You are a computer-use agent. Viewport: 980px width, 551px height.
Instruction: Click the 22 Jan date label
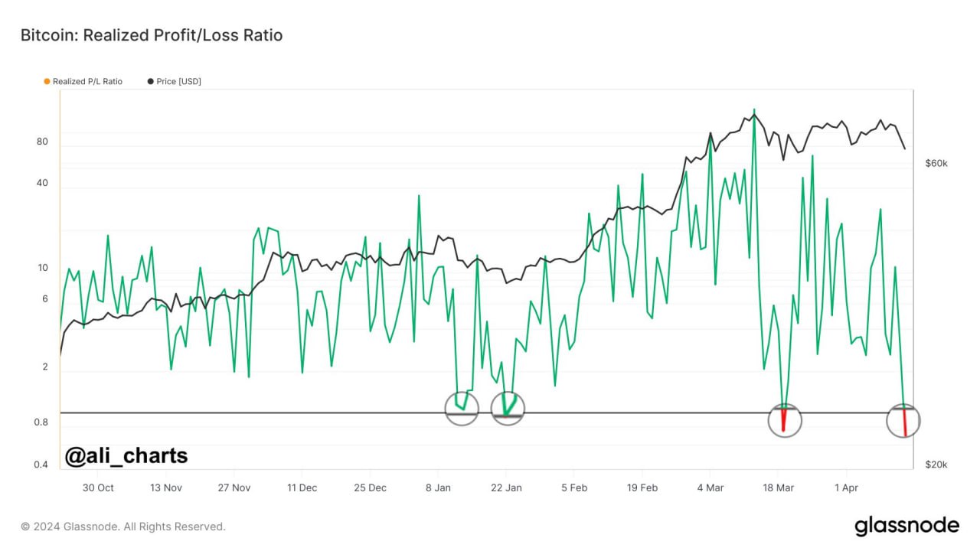tap(506, 487)
